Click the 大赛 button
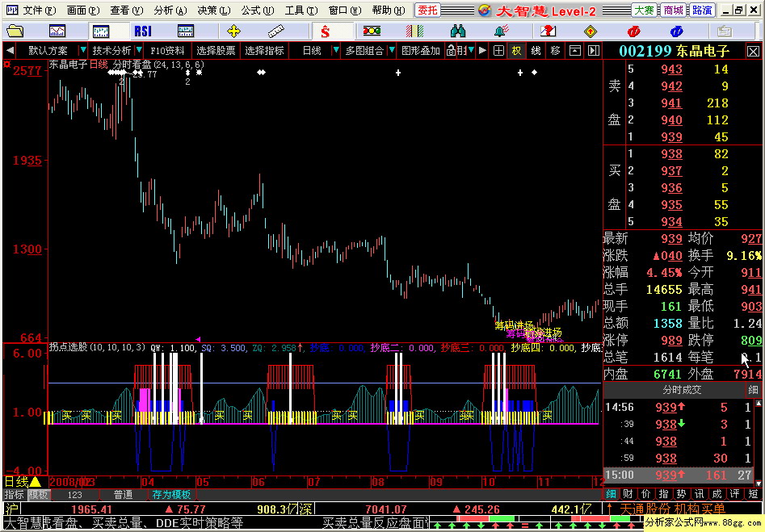 coord(644,10)
